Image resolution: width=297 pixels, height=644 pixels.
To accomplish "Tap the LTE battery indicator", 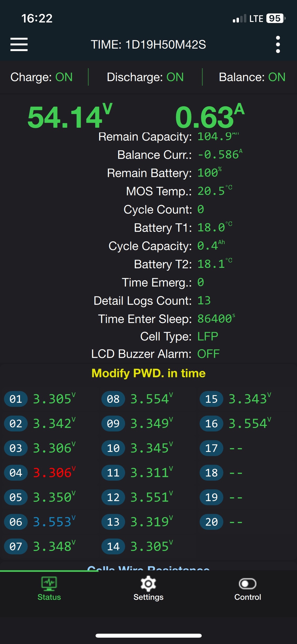I will click(275, 19).
